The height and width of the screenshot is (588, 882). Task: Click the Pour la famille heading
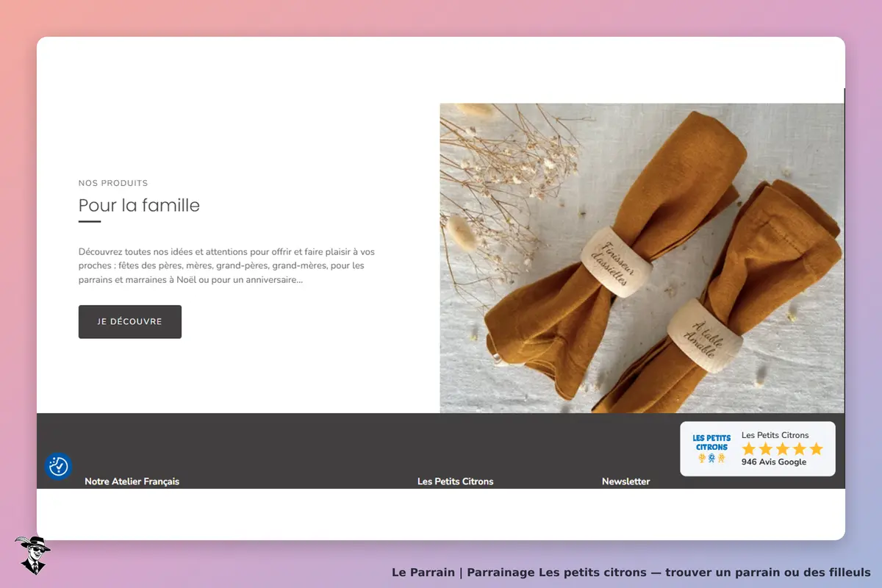pos(139,205)
